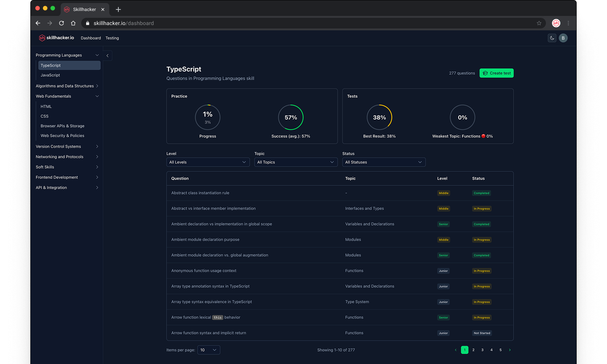Click the skillhacker.io logo
607x364 pixels.
pos(57,38)
